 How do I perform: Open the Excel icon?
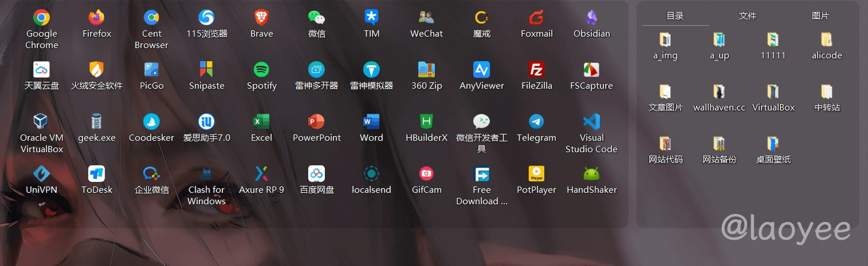[x=261, y=122]
